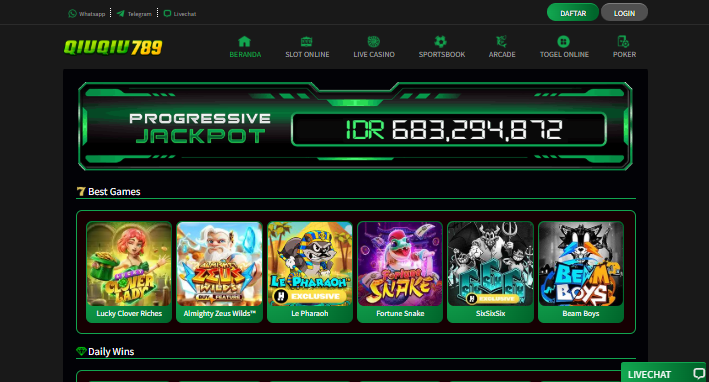Open the LIVECHAT widget at bottom right
The image size is (709, 382).
(x=663, y=373)
